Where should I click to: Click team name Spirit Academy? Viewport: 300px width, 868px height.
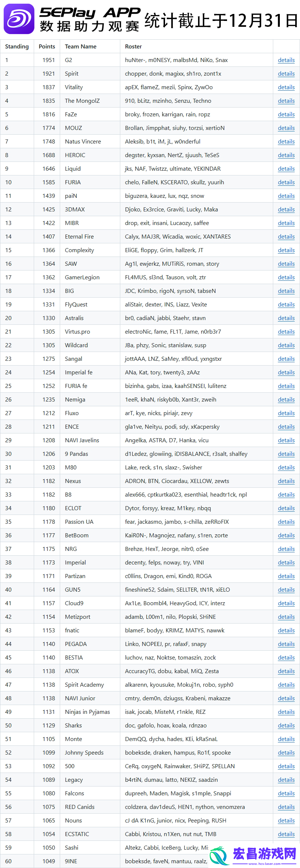(x=84, y=685)
